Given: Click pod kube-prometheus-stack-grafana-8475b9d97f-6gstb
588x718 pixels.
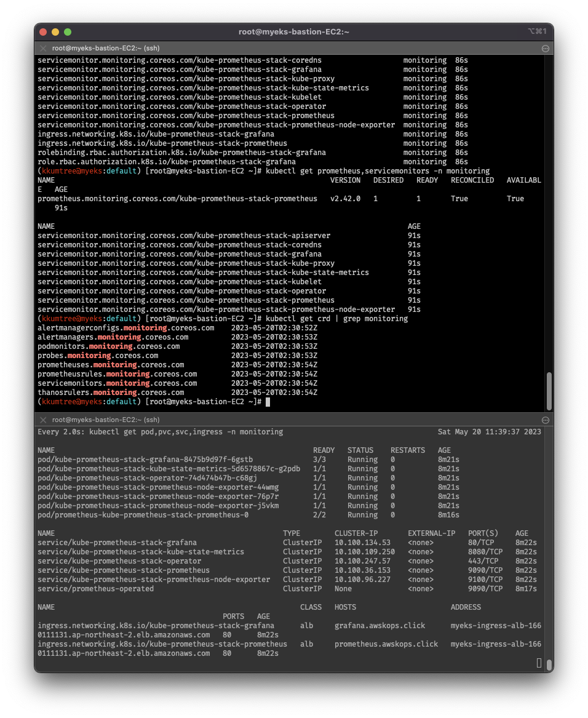Looking at the screenshot, I should pos(145,460).
